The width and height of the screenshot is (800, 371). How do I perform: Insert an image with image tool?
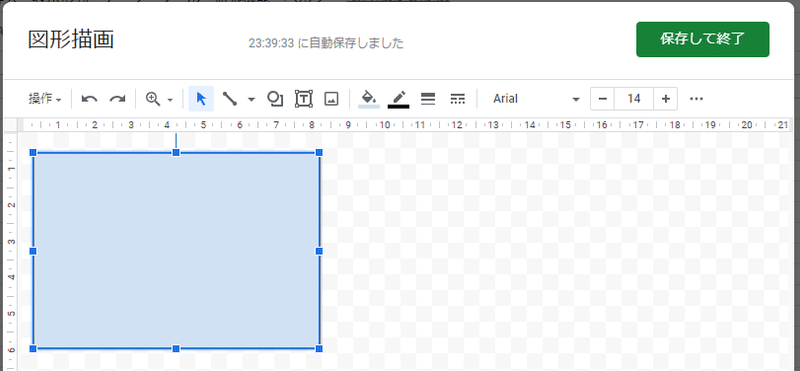(332, 99)
